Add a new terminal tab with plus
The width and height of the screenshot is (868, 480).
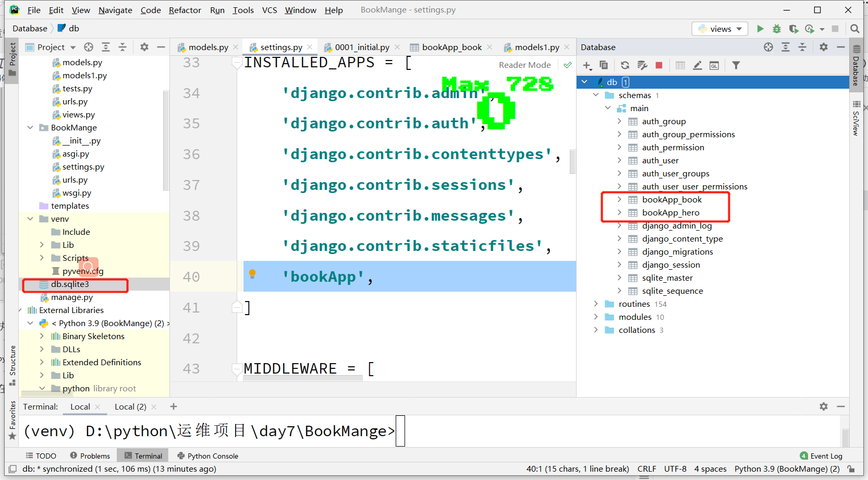point(174,406)
